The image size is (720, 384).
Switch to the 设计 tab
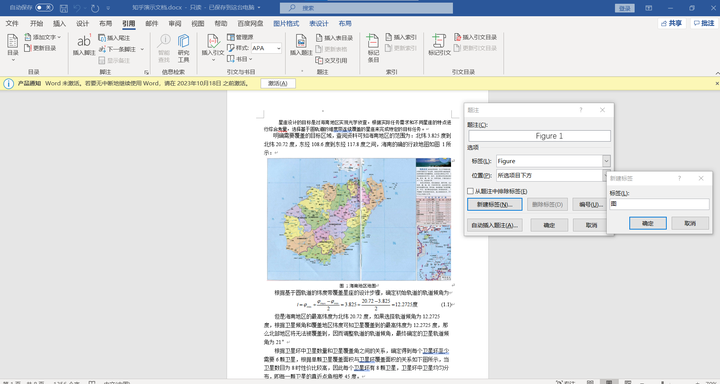pos(82,23)
